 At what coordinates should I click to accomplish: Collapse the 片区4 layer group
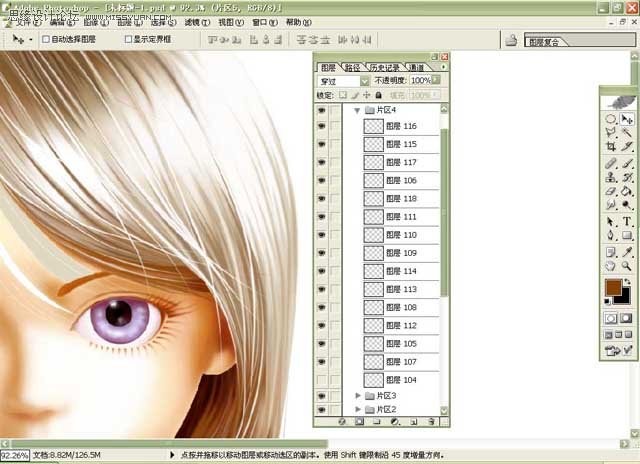pos(357,110)
